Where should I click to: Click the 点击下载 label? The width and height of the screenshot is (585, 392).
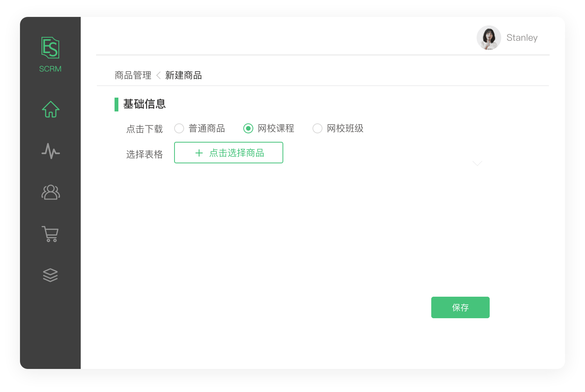pos(145,129)
